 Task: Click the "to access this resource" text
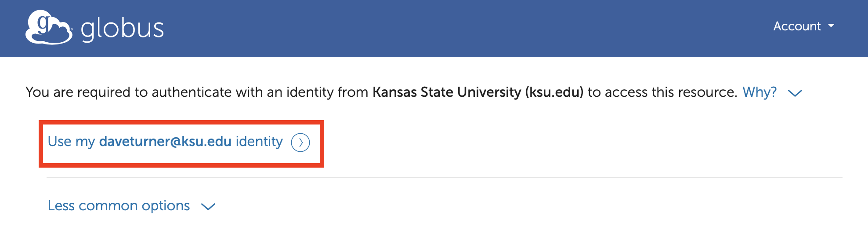[662, 92]
